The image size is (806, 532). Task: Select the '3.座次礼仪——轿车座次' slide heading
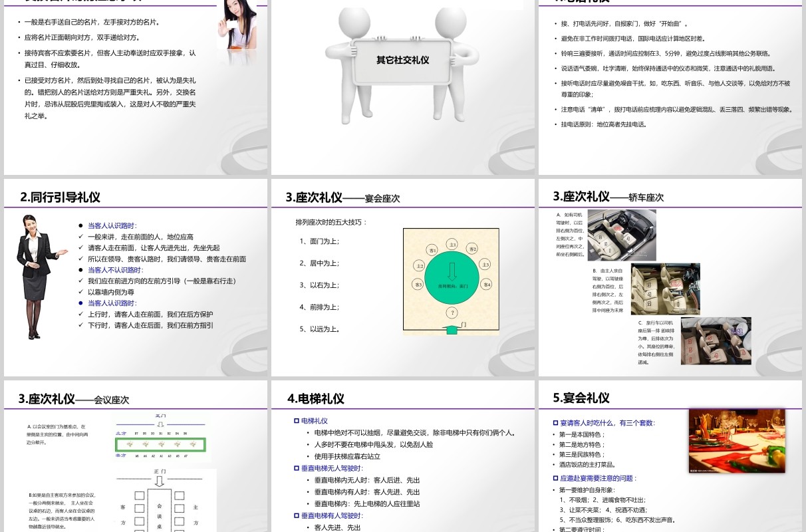[x=608, y=196]
